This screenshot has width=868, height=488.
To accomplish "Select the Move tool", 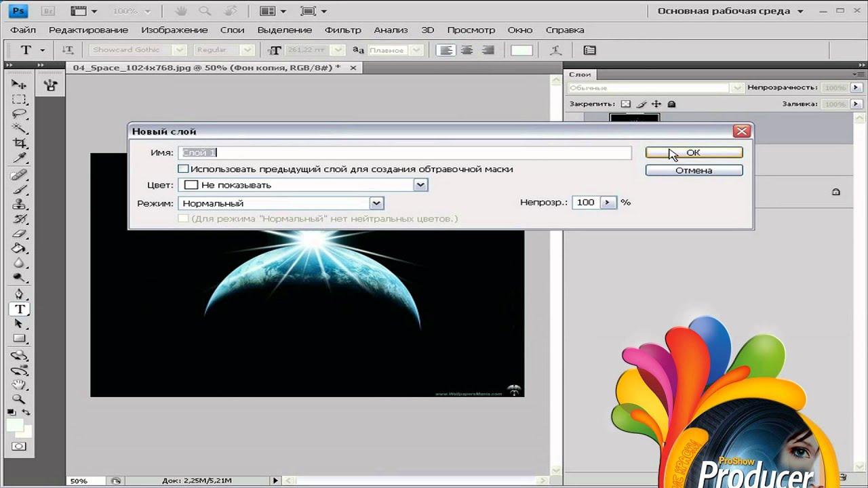I will [19, 84].
